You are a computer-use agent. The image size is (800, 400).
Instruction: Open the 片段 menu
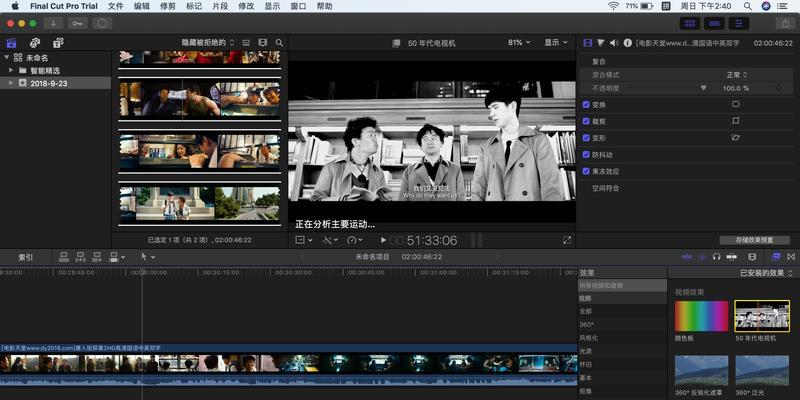(x=220, y=6)
